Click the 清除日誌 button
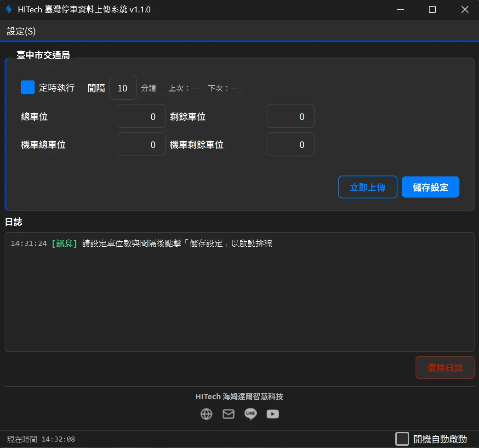The width and height of the screenshot is (479, 448). point(445,368)
